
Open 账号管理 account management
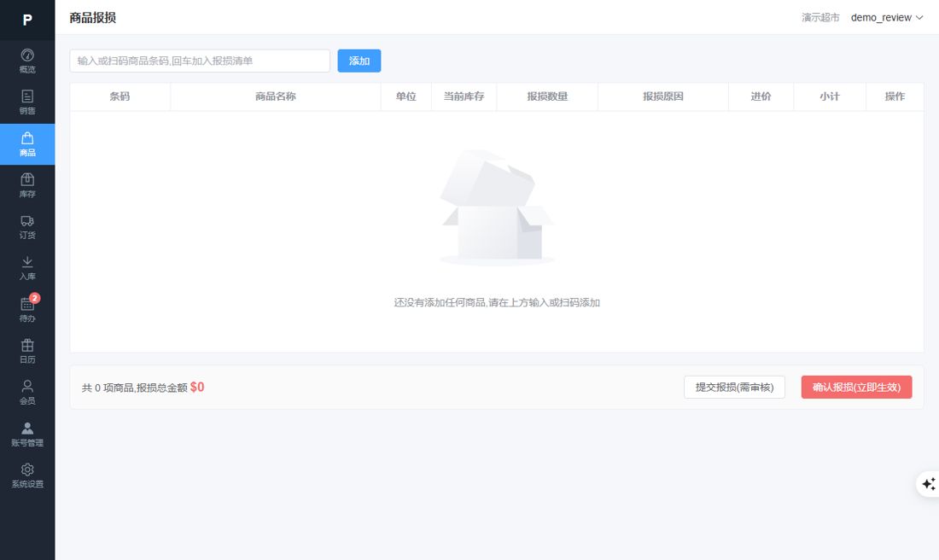27,435
